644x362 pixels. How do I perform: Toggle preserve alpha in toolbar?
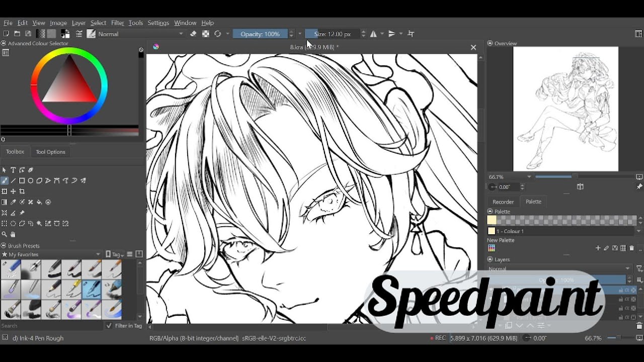[x=205, y=34]
